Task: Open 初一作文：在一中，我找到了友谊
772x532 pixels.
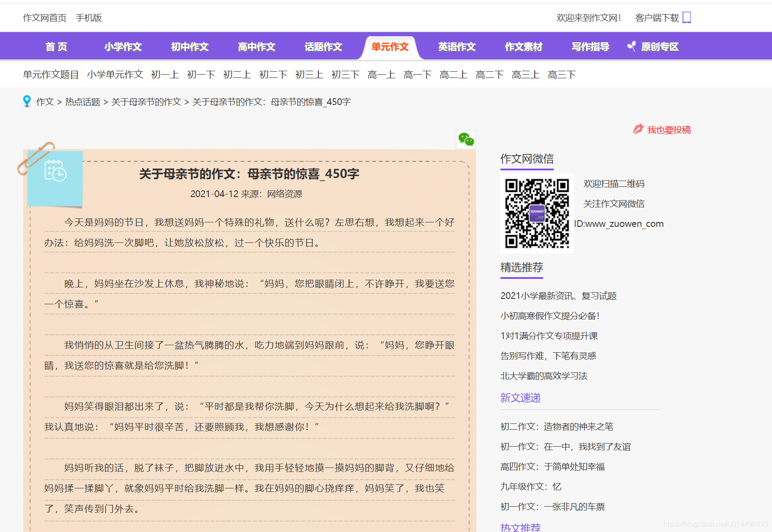Action: 565,447
